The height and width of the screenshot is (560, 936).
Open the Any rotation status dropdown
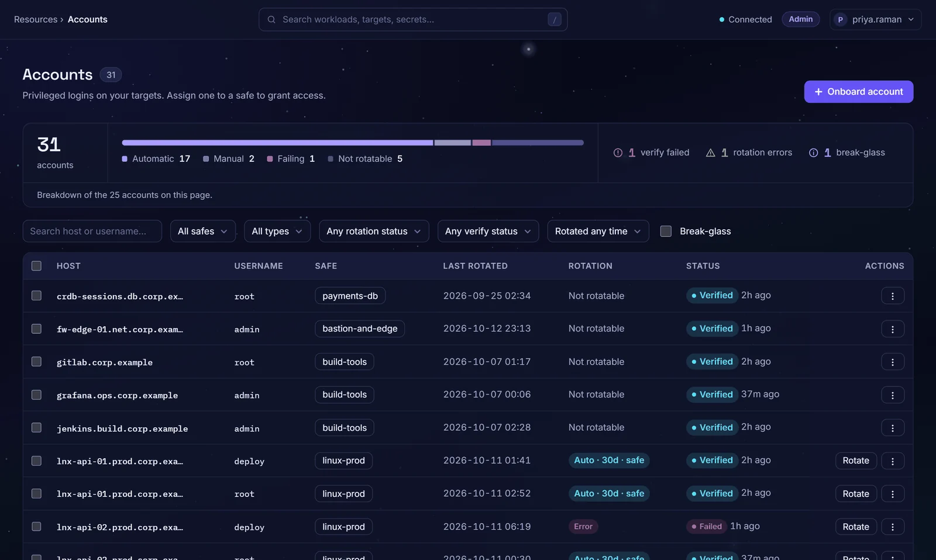click(x=374, y=231)
